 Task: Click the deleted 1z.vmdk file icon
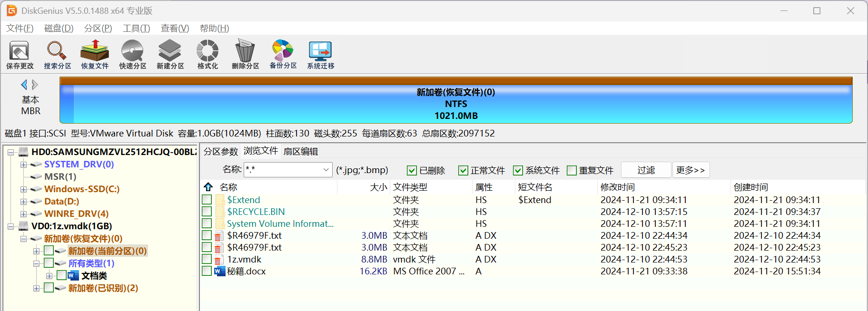(218, 260)
